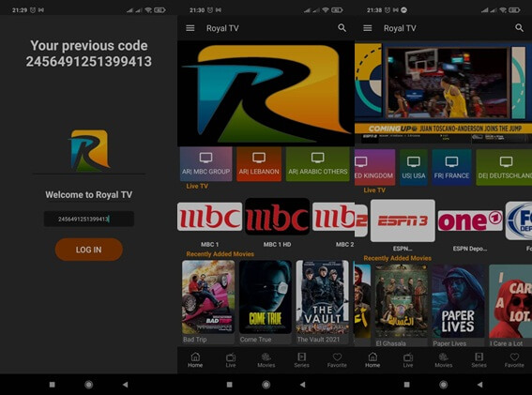Click 'Welcome to Royal TV' text

pyautogui.click(x=88, y=194)
